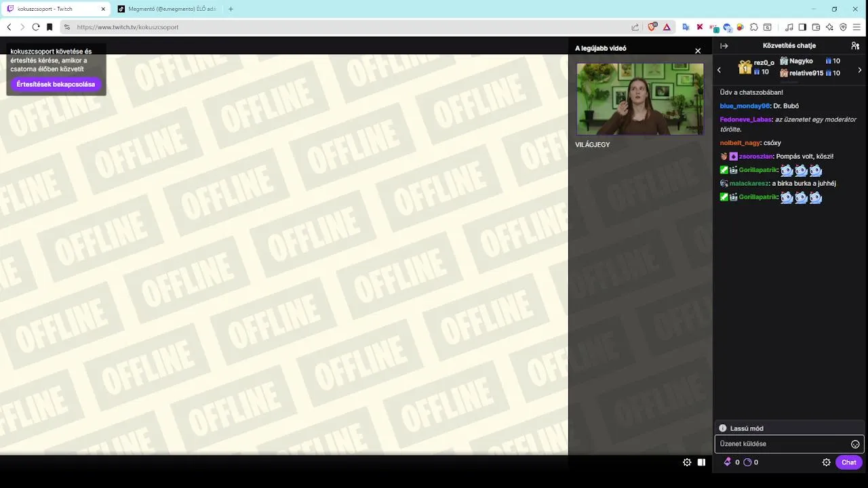The image size is (868, 488).
Task: Click the 'Pompás volt, köszi!' chat message
Action: point(805,156)
